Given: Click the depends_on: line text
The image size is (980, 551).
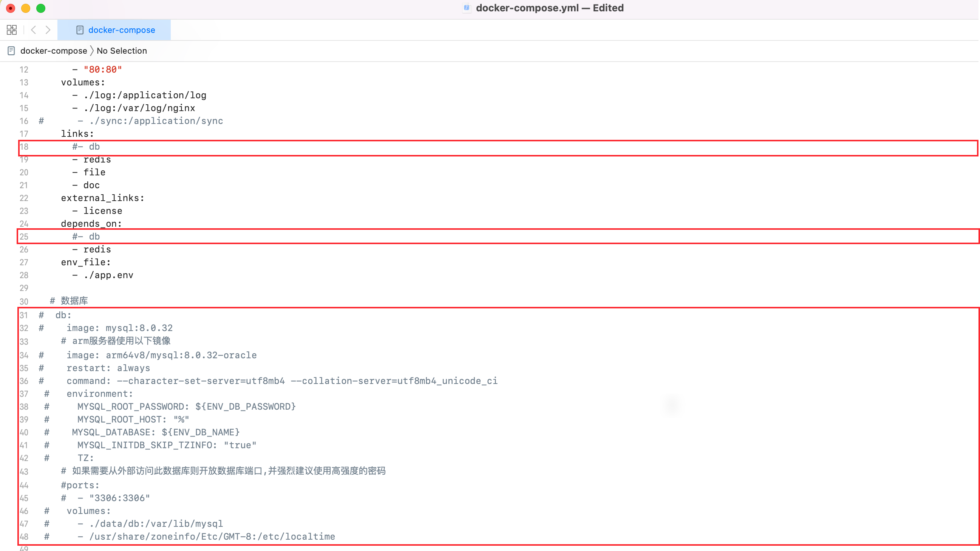Looking at the screenshot, I should (91, 223).
